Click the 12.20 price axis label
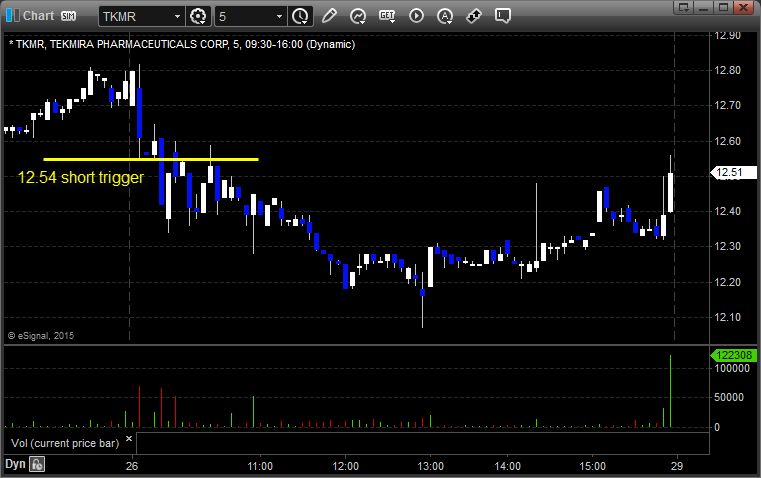This screenshot has width=761, height=478. pos(728,282)
